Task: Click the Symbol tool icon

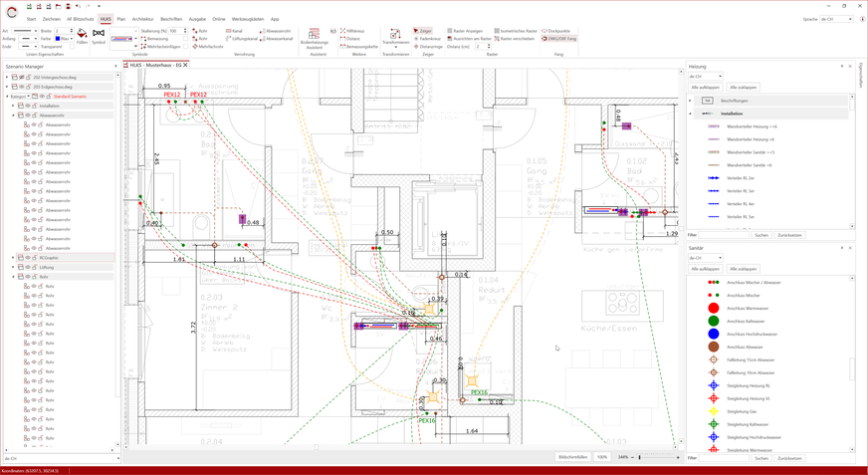Action: point(99,36)
